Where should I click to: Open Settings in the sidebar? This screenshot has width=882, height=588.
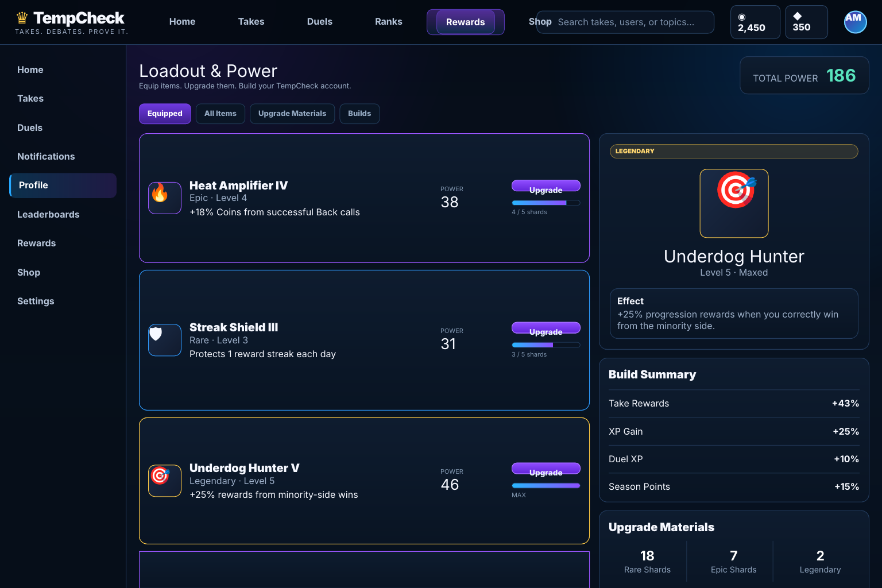63,301
